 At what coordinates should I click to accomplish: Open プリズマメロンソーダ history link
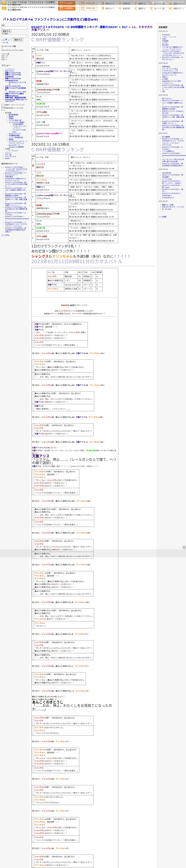click(170, 71)
